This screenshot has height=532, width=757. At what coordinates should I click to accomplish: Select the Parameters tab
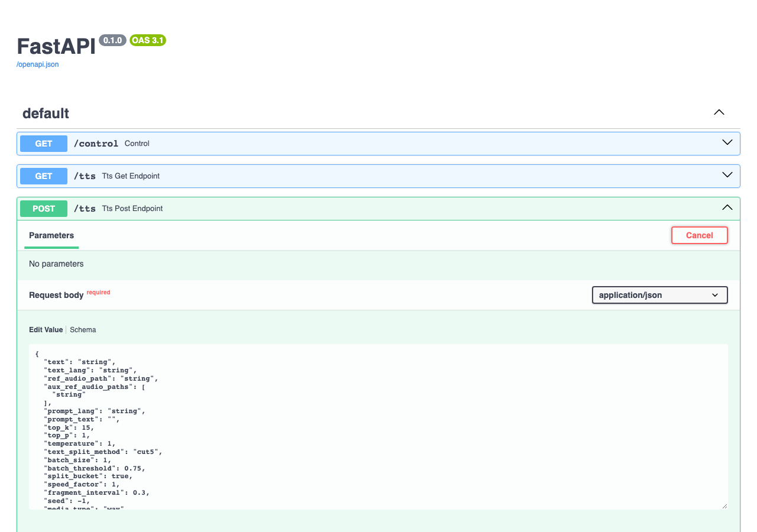point(51,235)
